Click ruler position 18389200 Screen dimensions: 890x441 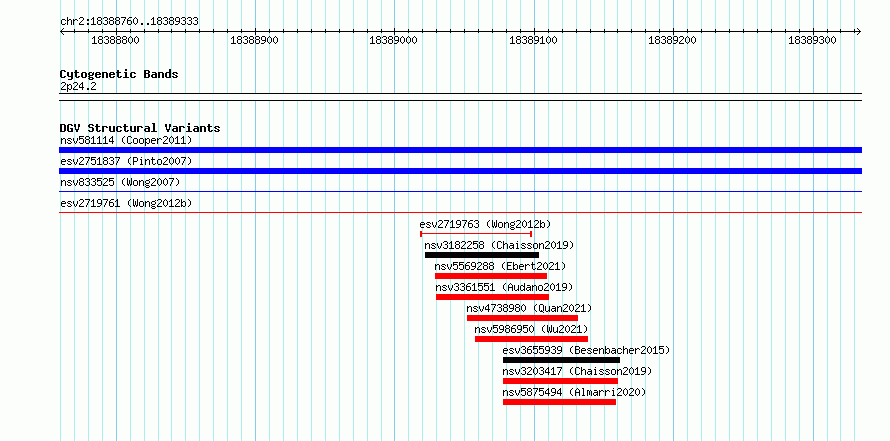point(672,41)
